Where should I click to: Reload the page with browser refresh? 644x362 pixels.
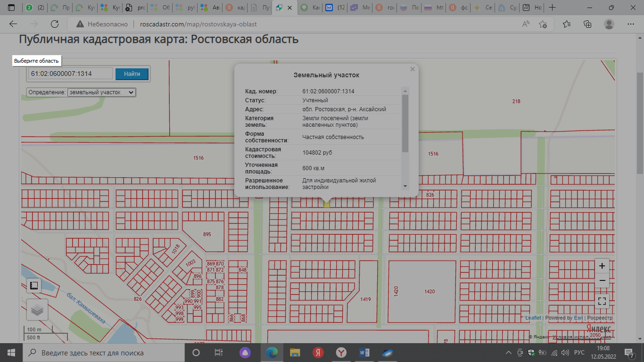tap(55, 24)
